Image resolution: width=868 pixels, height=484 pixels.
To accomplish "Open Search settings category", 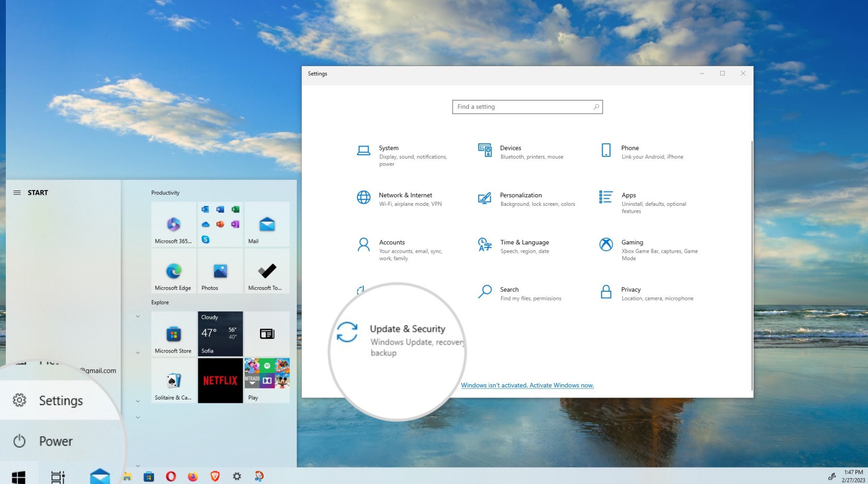I will tap(520, 293).
